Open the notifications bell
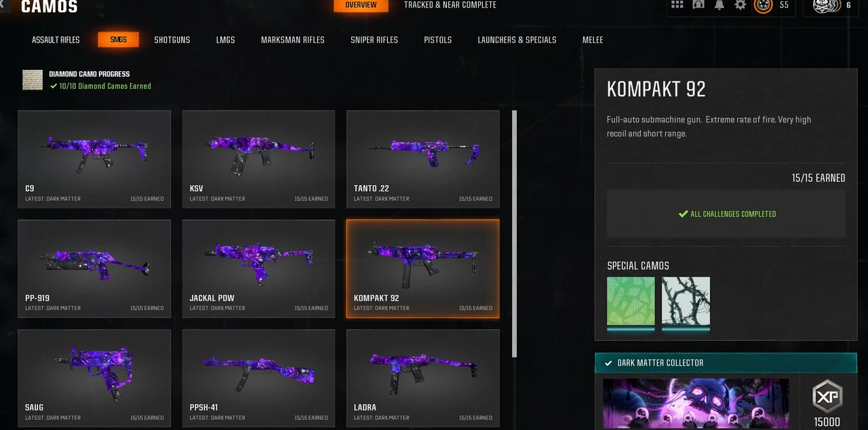Screen dimensions: 868x430 (719, 5)
